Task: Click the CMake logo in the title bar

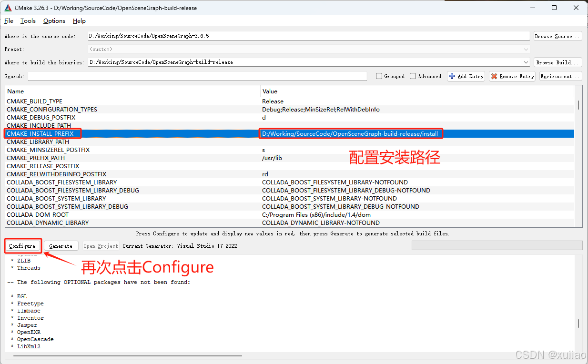Action: click(7, 8)
